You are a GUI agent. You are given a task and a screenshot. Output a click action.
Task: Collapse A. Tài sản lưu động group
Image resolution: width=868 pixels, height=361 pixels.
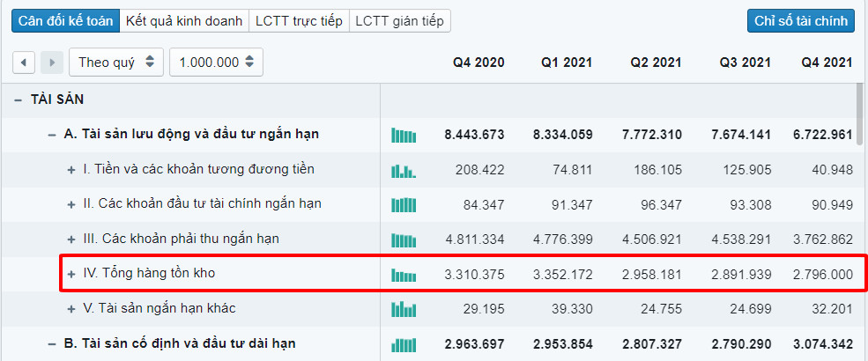52,135
